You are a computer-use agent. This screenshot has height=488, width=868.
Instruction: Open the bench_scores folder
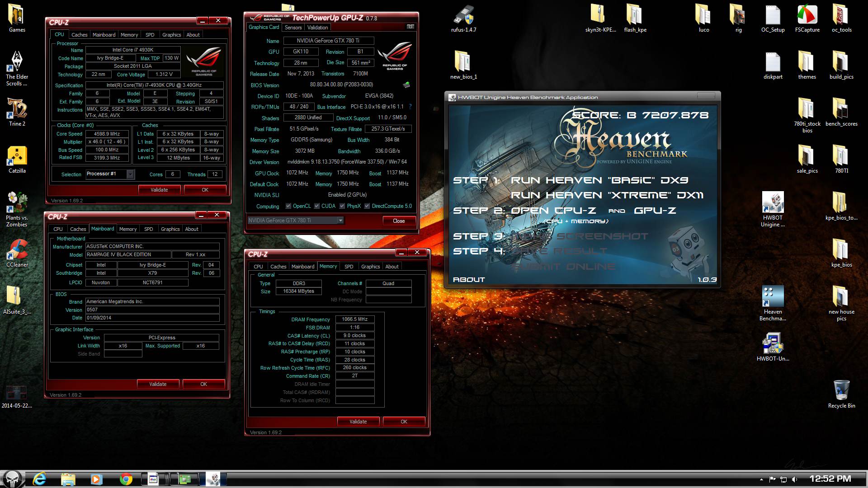pos(841,112)
